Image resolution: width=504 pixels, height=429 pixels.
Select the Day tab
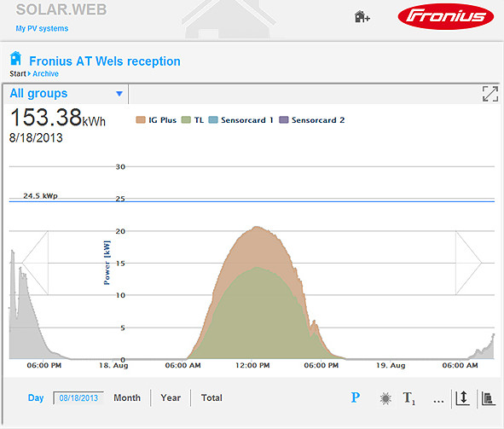tap(36, 397)
